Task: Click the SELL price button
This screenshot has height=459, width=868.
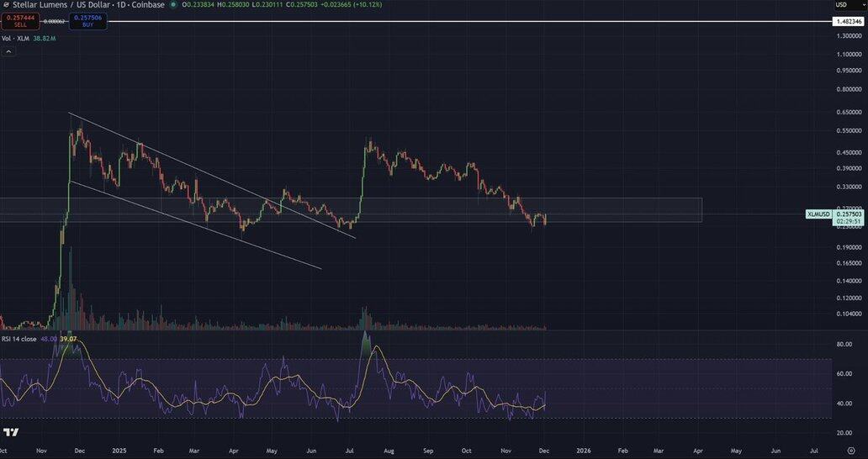Action: pyautogui.click(x=20, y=20)
